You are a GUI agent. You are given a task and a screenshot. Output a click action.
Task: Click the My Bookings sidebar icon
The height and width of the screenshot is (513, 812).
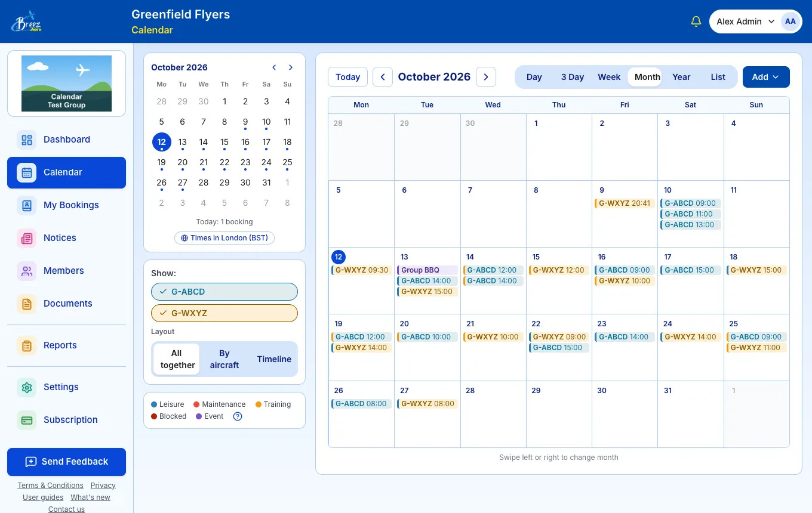click(x=27, y=205)
